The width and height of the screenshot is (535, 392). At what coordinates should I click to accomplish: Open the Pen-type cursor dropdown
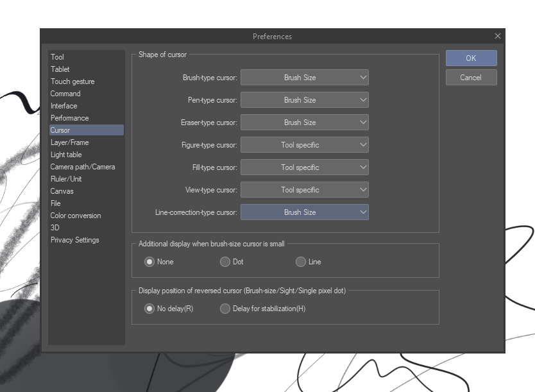point(304,99)
